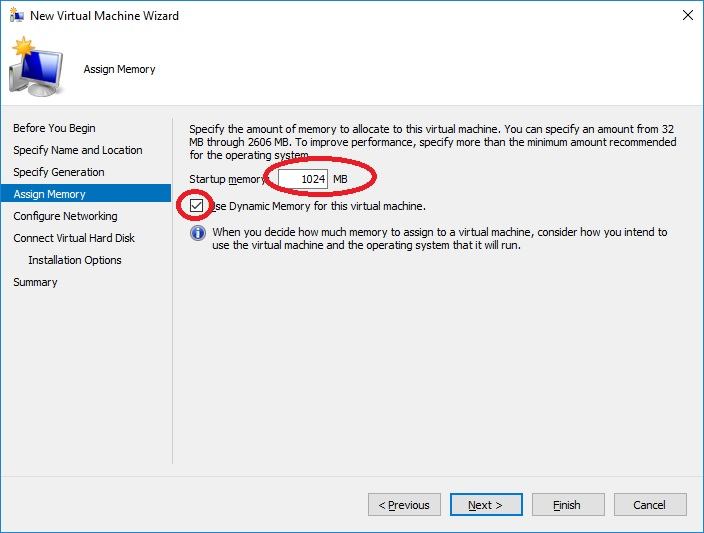
Task: Select the Assign Memory step
Action: tap(49, 194)
